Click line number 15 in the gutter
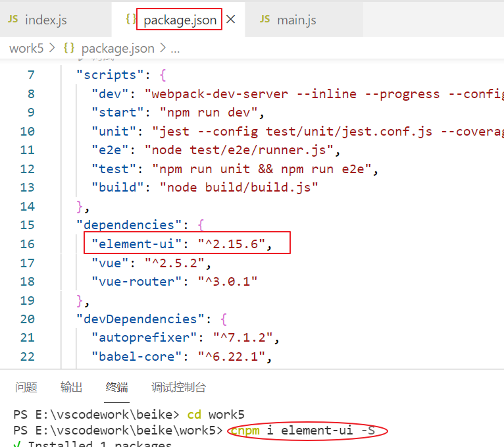The height and width of the screenshot is (447, 504). pos(28,225)
